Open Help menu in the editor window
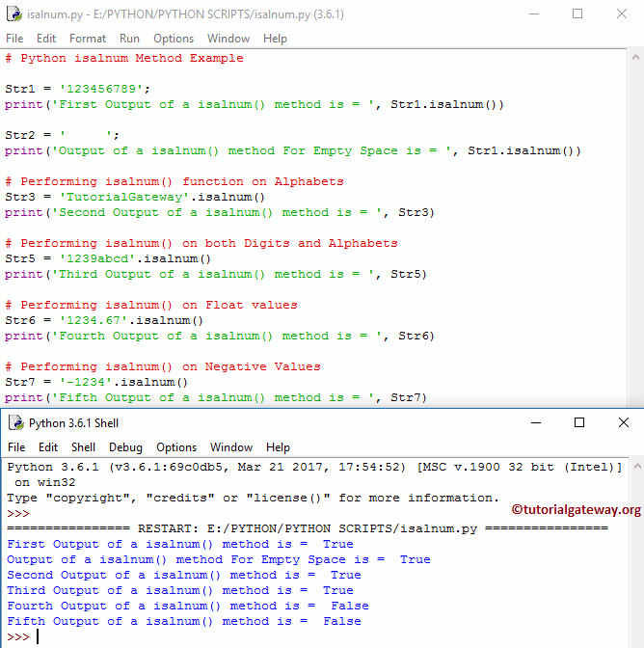The width and height of the screenshot is (644, 648). [x=275, y=39]
